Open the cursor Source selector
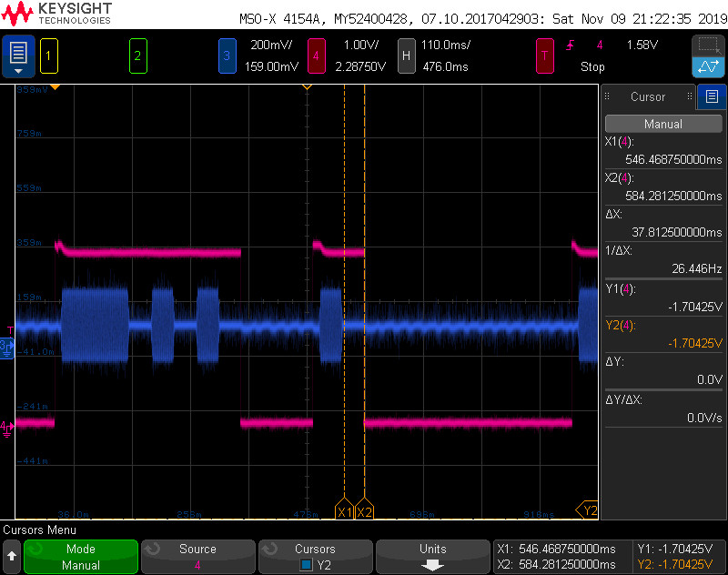This screenshot has height=575, width=728. [x=197, y=556]
